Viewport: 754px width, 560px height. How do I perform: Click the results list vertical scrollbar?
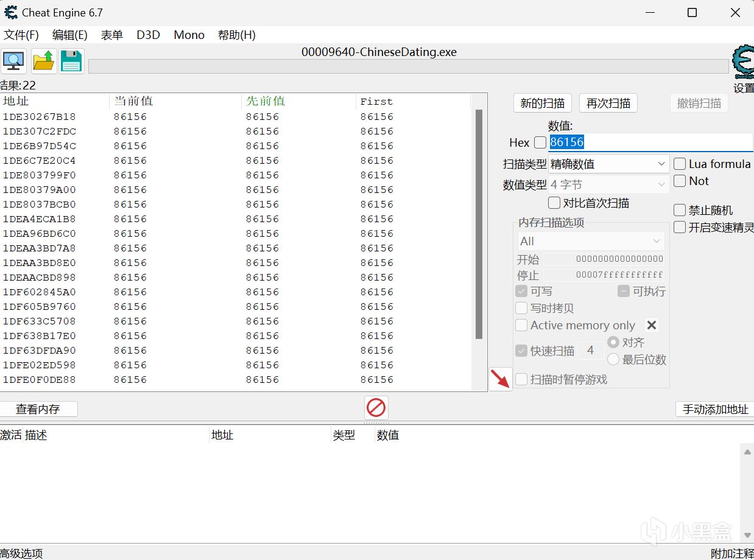479,224
